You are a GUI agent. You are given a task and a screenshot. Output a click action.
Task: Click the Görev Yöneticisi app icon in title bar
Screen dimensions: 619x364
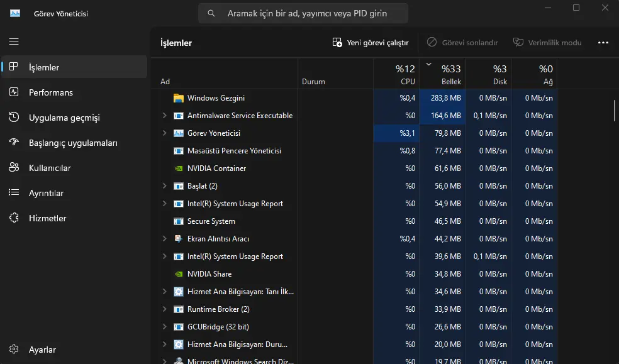pyautogui.click(x=15, y=13)
